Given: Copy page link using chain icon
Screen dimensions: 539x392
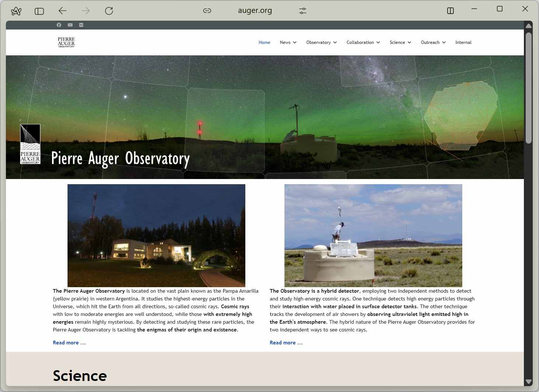Looking at the screenshot, I should pos(207,11).
